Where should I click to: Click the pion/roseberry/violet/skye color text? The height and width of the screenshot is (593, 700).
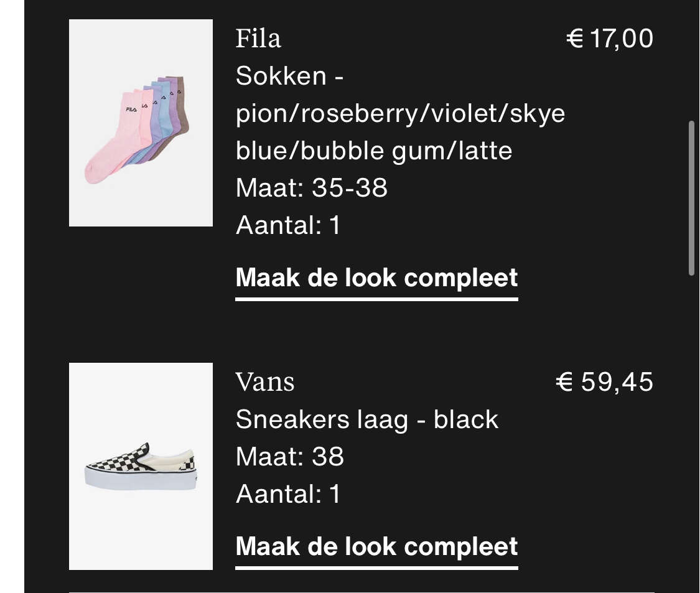(x=401, y=113)
